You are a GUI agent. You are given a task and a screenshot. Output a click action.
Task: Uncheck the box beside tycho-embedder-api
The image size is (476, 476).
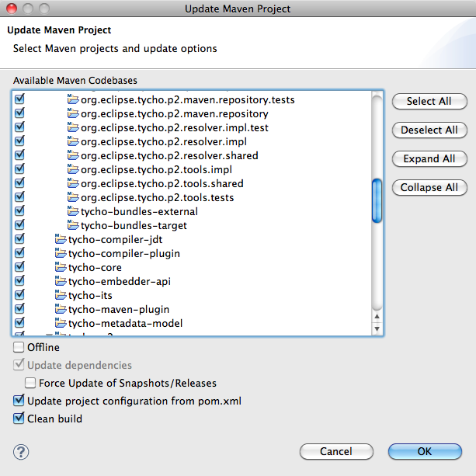pos(19,281)
